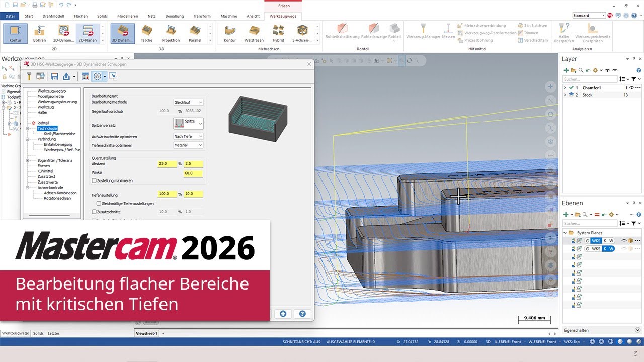Check Gleichmäßige Tiefenzustellungen option
The image size is (644, 362).
(x=99, y=203)
